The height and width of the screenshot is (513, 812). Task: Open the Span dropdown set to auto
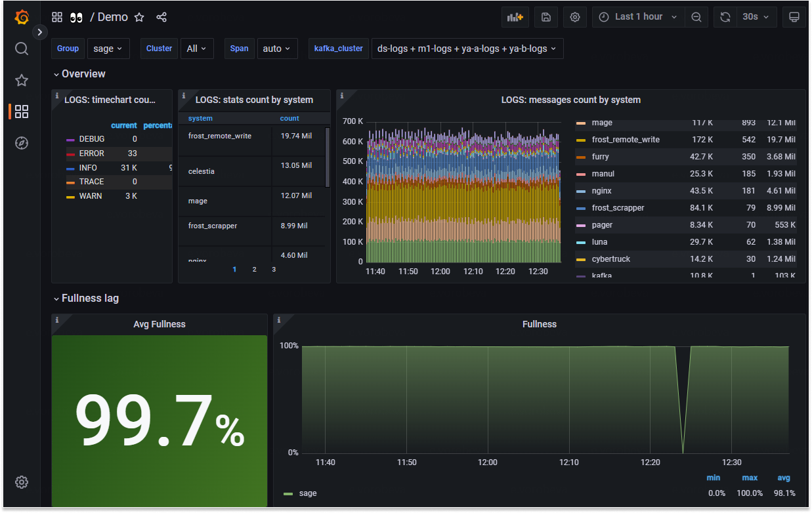click(277, 49)
